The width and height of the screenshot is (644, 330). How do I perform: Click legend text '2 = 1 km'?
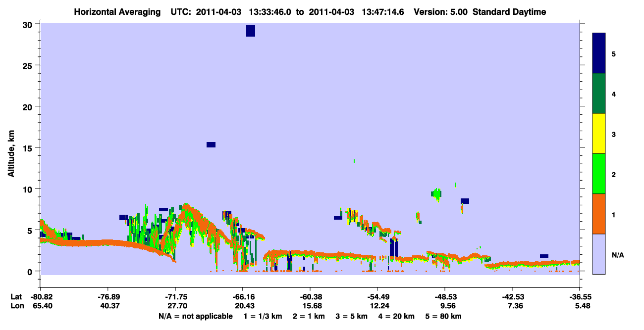coord(309,316)
